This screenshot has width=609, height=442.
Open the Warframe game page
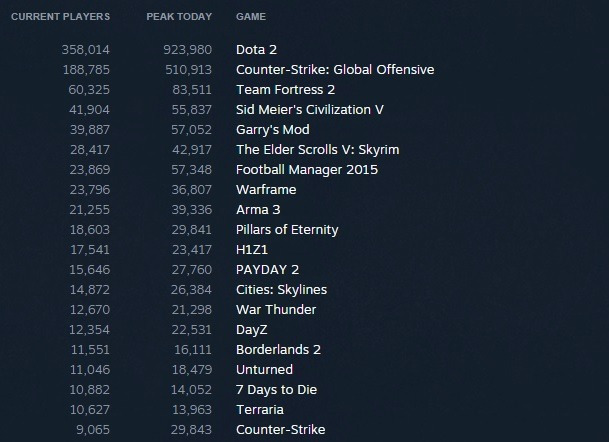tap(266, 190)
